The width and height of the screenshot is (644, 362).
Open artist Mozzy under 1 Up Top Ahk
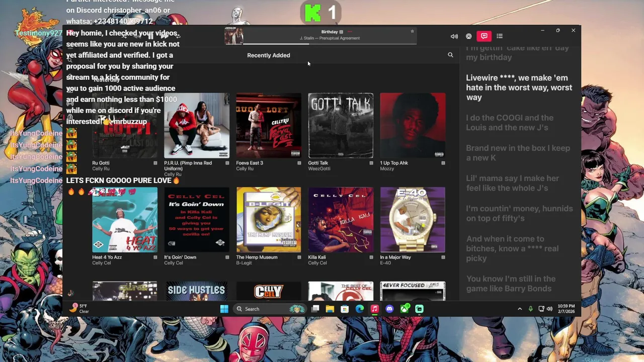click(387, 169)
